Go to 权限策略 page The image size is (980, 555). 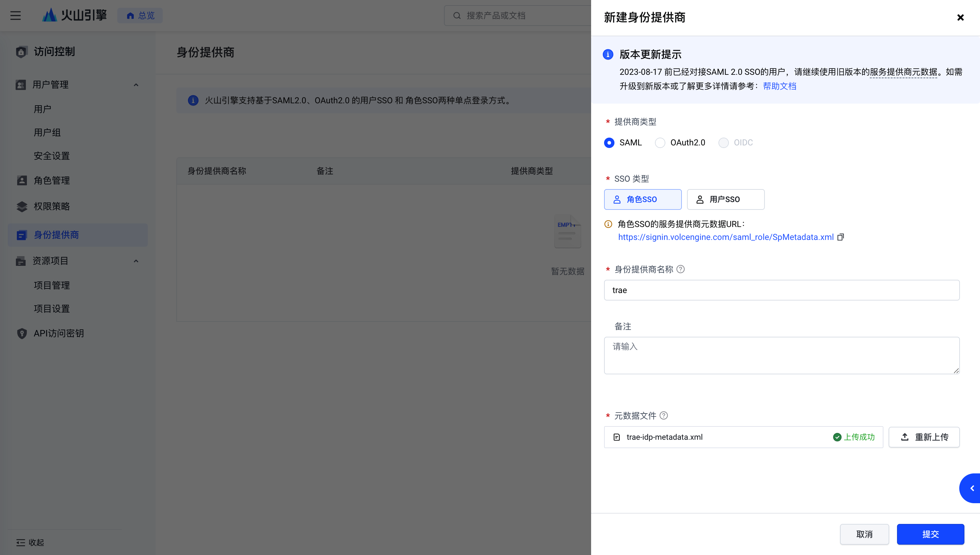tap(52, 207)
